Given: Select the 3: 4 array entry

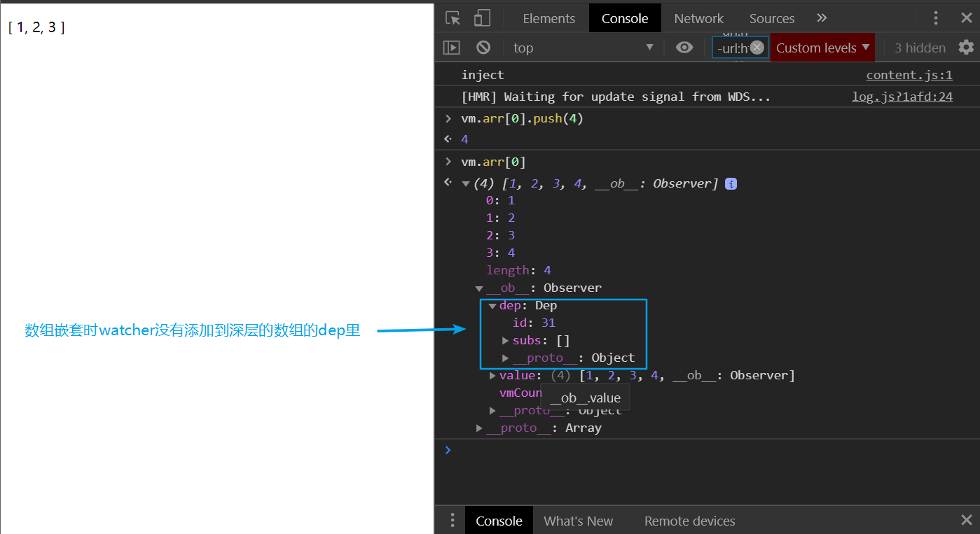Looking at the screenshot, I should (500, 253).
